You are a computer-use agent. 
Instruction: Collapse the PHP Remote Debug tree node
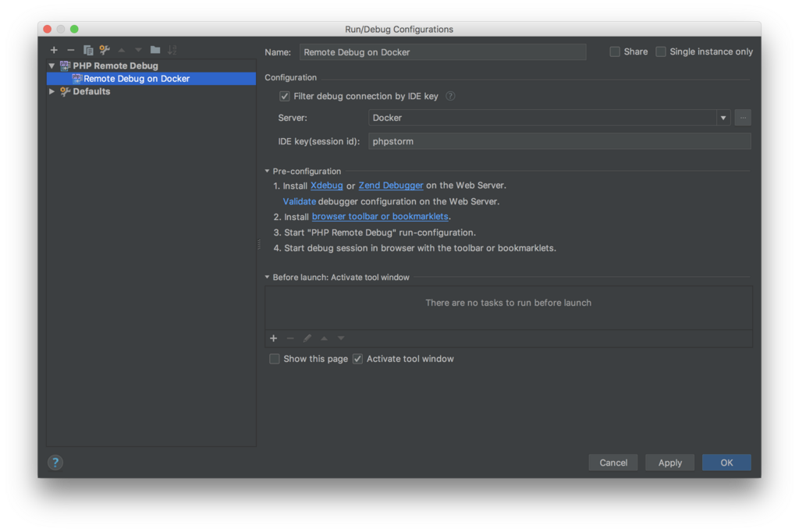[51, 66]
